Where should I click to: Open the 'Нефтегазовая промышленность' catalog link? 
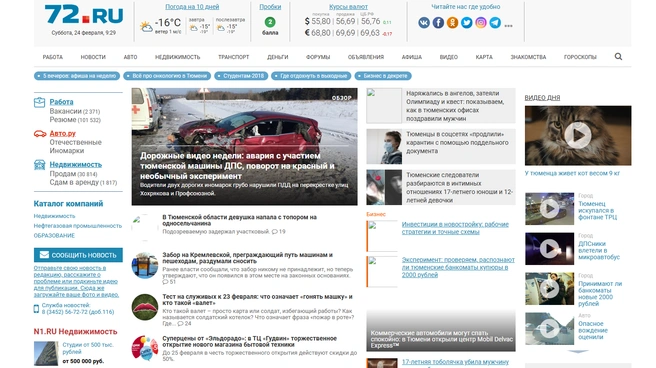click(78, 226)
